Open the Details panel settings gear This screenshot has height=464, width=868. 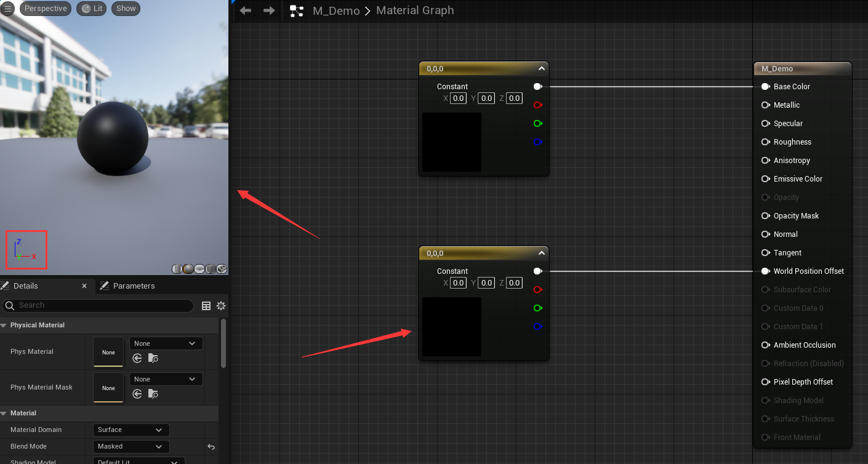click(x=221, y=306)
